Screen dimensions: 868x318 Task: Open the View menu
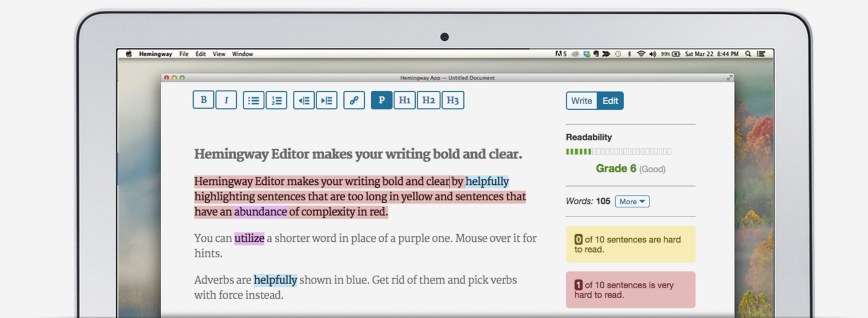219,54
